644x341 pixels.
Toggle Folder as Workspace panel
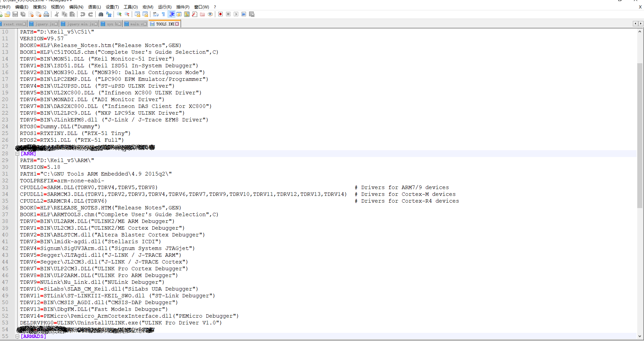202,14
